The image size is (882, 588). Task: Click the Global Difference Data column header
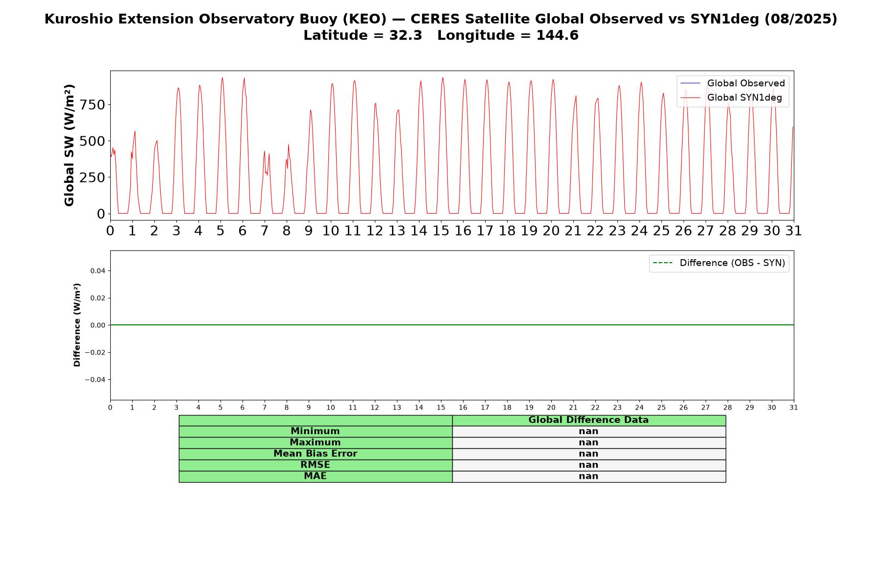click(588, 420)
